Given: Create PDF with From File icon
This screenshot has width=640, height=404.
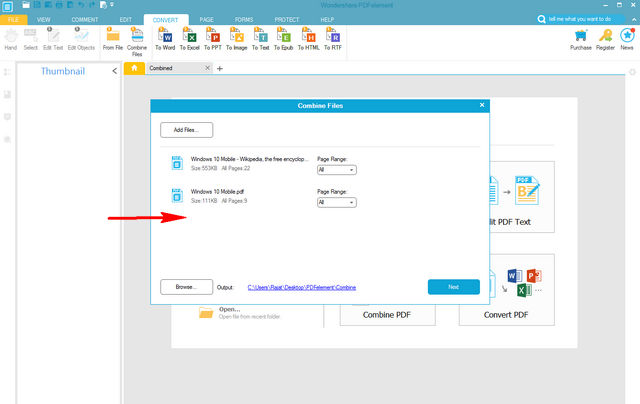Looking at the screenshot, I should tap(113, 39).
